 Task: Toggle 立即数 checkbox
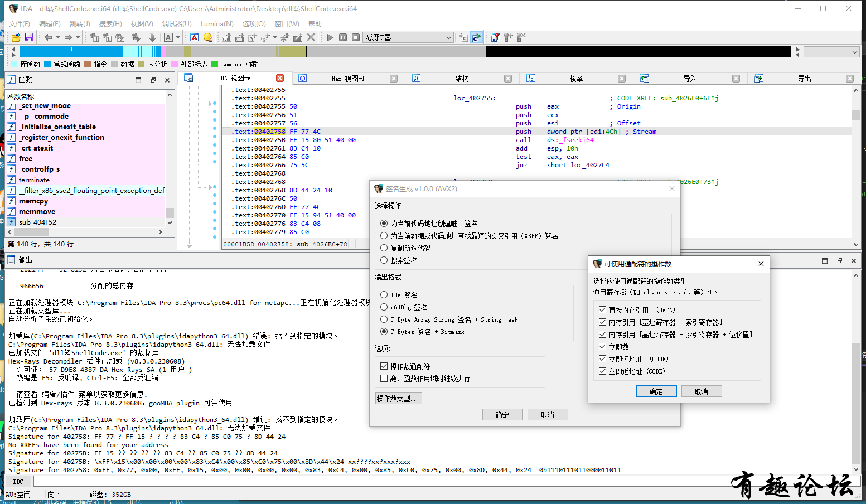pyautogui.click(x=602, y=346)
